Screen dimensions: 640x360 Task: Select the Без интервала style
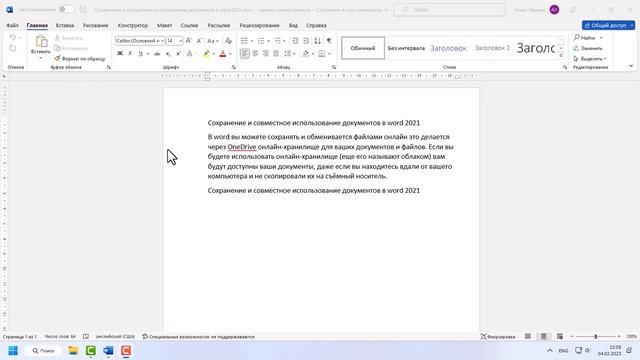tap(406, 48)
